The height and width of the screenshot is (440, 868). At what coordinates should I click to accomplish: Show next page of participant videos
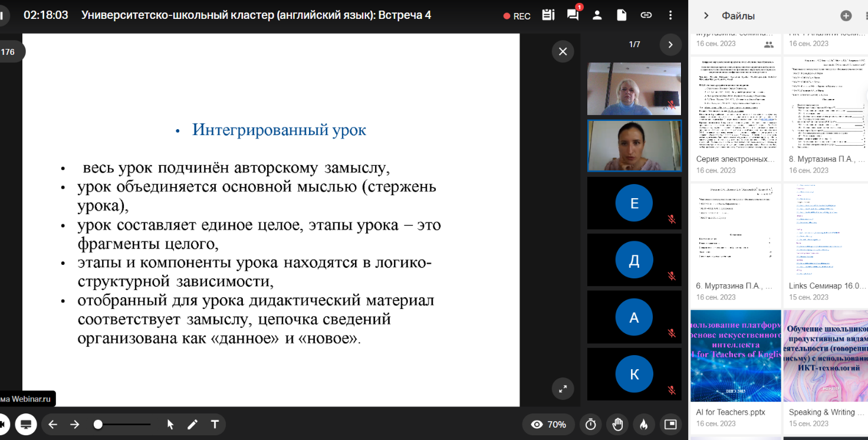[670, 44]
